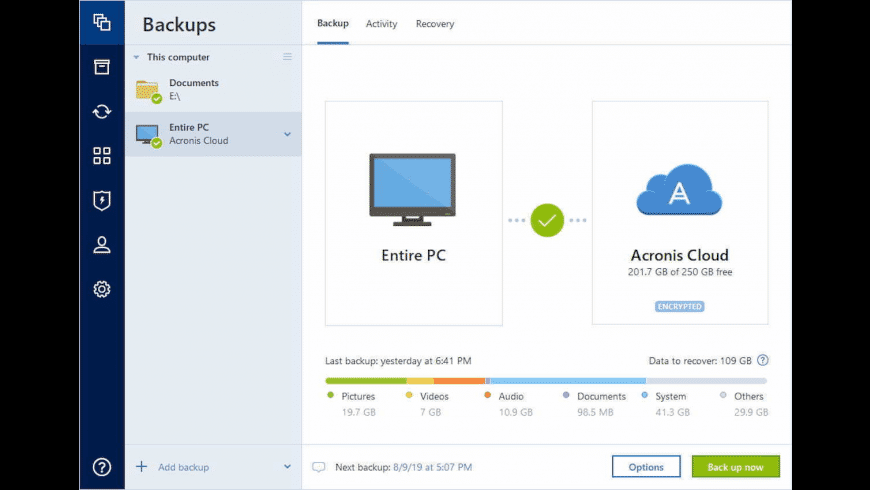The width and height of the screenshot is (870, 490).
Task: Click the Others legend label
Action: point(749,396)
